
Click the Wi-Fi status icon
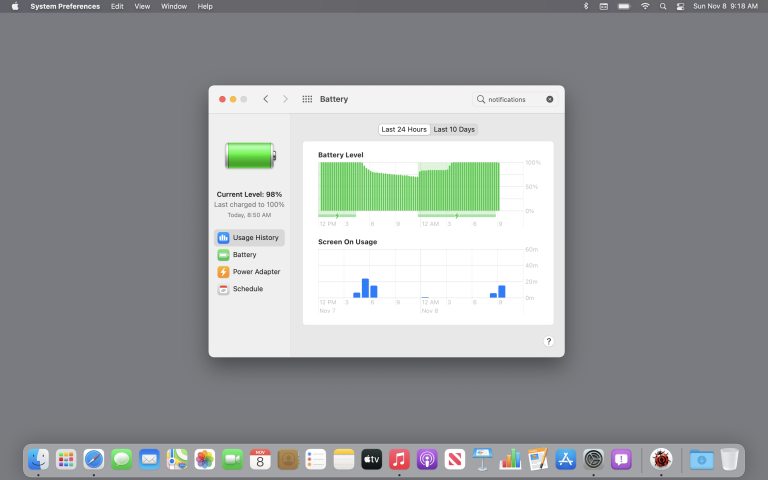[x=645, y=6]
